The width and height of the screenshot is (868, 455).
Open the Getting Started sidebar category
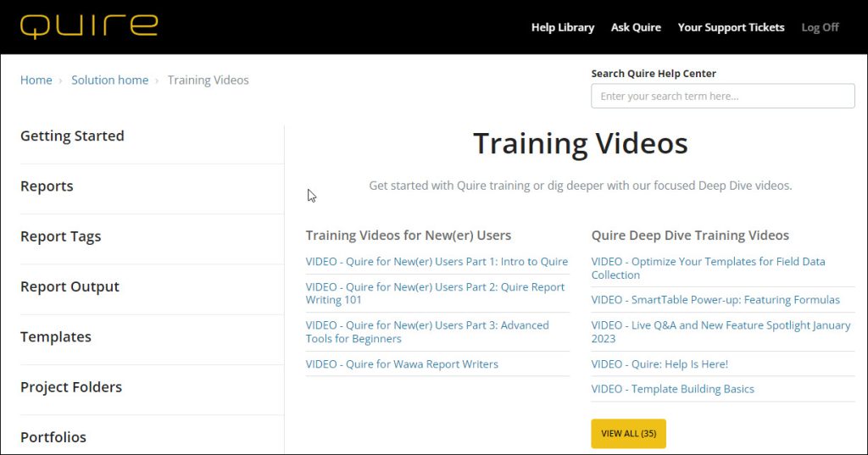click(72, 136)
